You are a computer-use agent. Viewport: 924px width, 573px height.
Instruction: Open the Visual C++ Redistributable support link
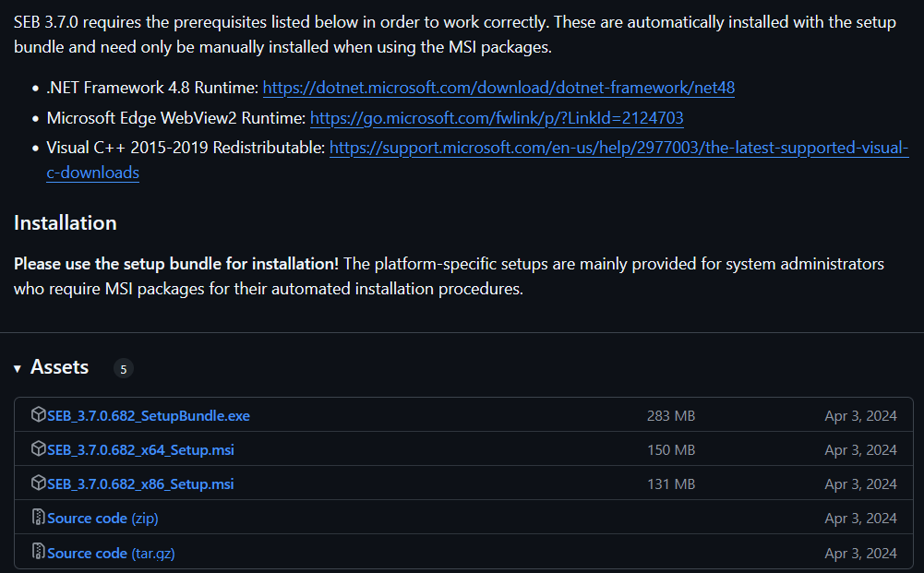[x=618, y=148]
